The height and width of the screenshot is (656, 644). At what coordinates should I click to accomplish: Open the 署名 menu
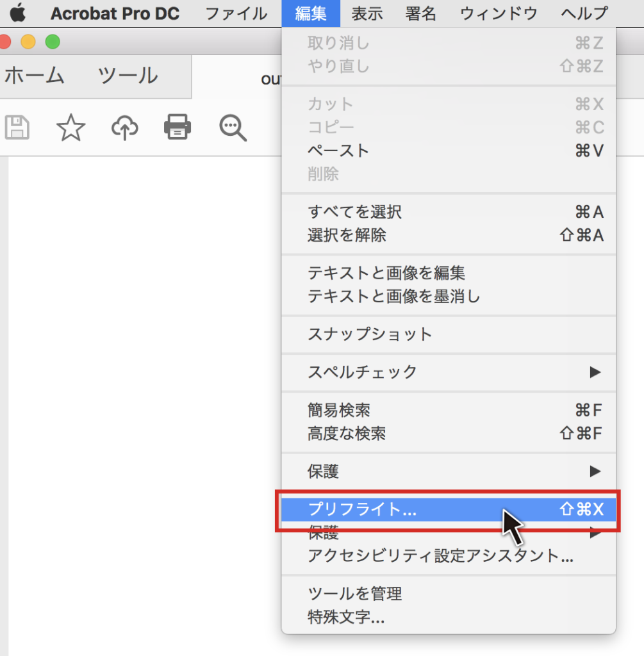coord(420,13)
